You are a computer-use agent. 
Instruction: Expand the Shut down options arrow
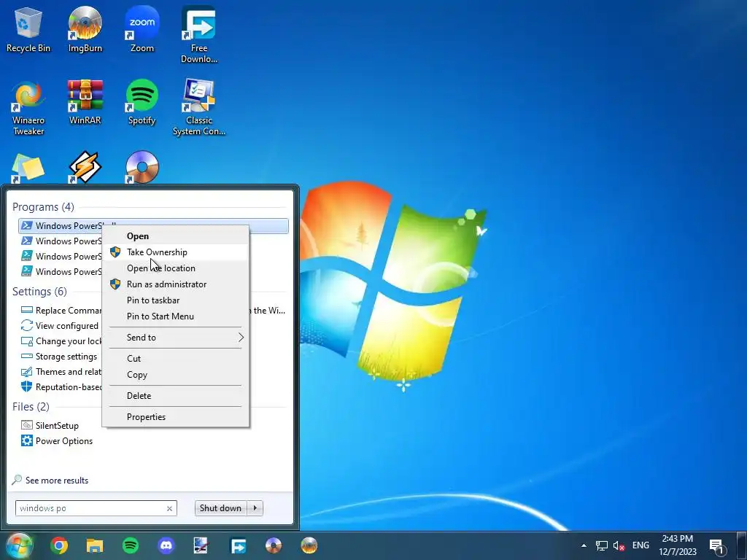(x=255, y=508)
